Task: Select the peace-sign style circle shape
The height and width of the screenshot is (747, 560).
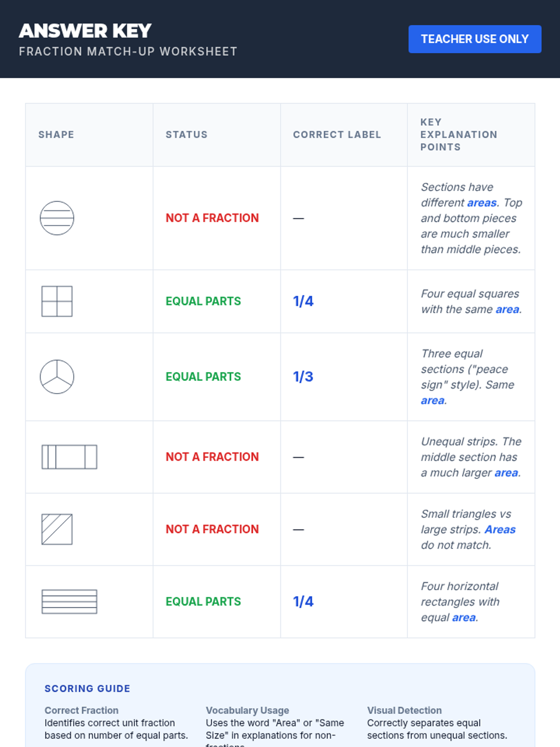Action: [x=57, y=377]
